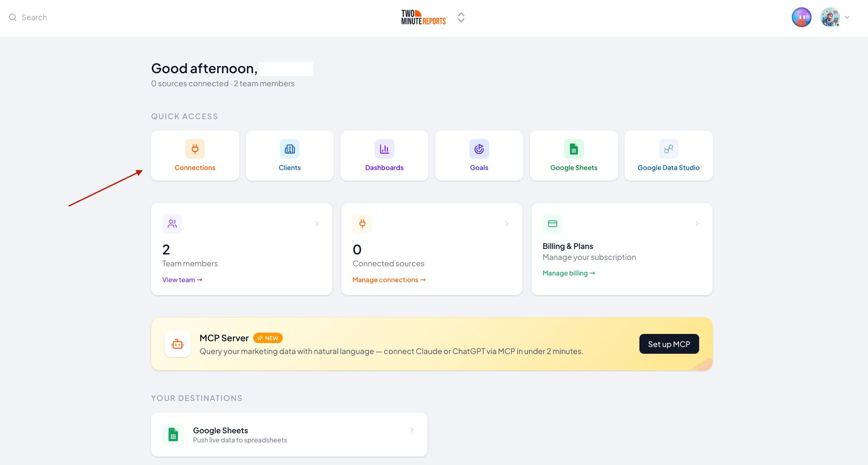Click "Push live data to spreadsheets" text
The height and width of the screenshot is (465, 868).
click(240, 440)
